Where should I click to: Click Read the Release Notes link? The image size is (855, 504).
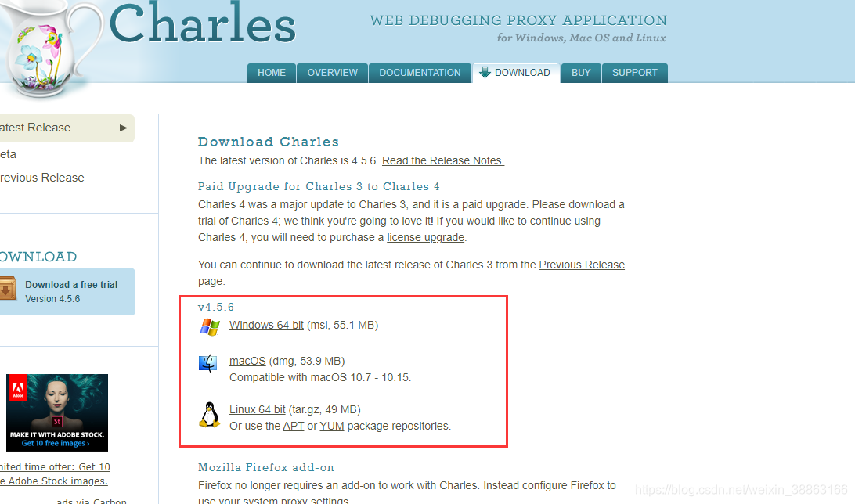(x=443, y=160)
